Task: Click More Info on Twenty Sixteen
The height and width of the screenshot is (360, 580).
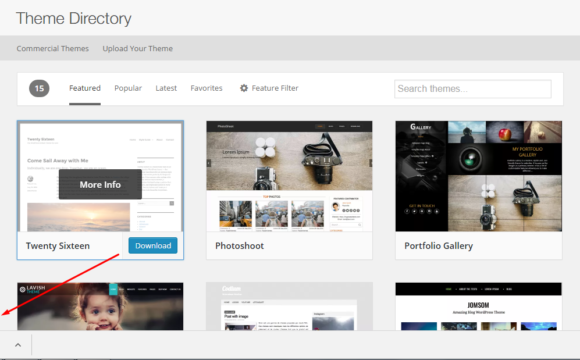Action: pos(100,184)
